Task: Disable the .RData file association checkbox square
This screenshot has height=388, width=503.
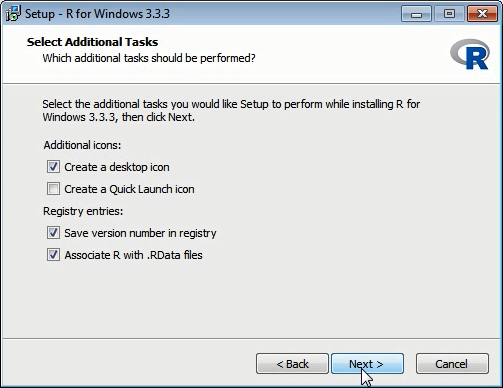Action: point(53,255)
